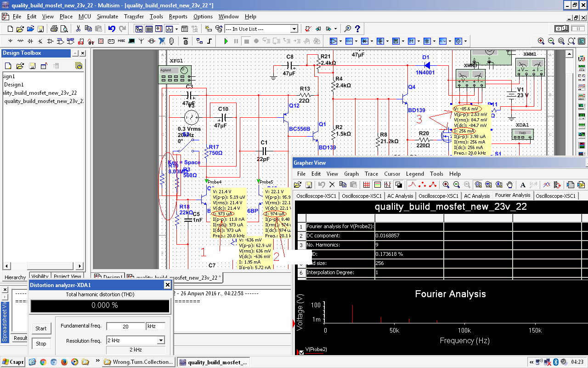Click Grapher zoom in magnifier
This screenshot has width=588, height=368.
446,184
